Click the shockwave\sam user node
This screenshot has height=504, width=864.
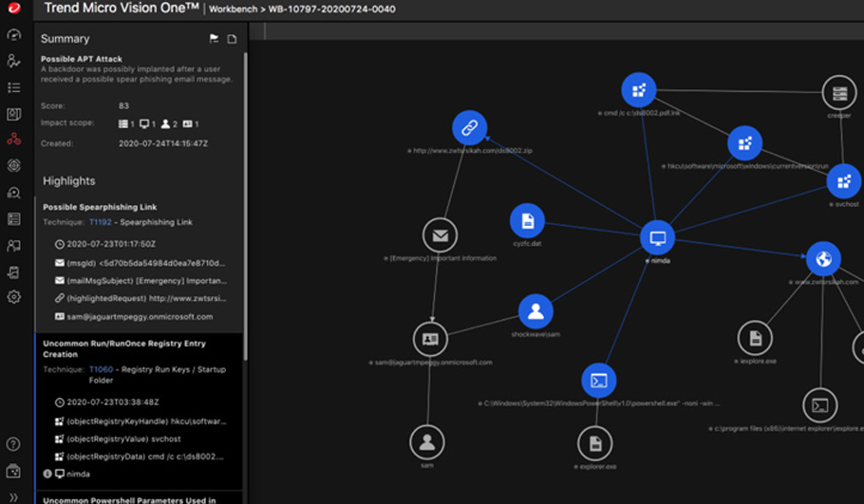pyautogui.click(x=535, y=311)
